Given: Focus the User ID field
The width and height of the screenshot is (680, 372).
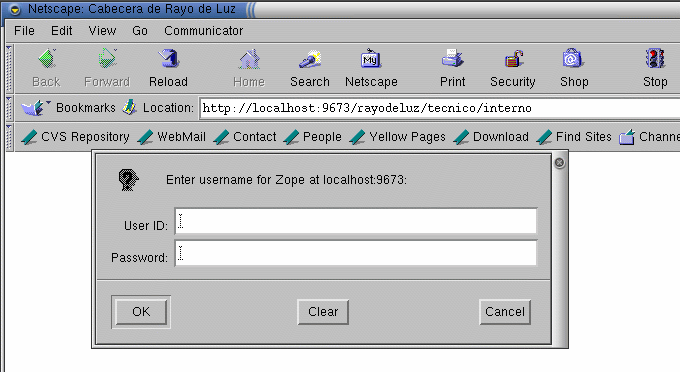Looking at the screenshot, I should pos(356,221).
